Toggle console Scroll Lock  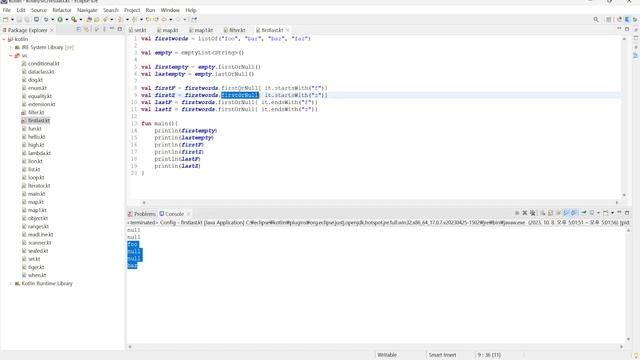[x=550, y=213]
